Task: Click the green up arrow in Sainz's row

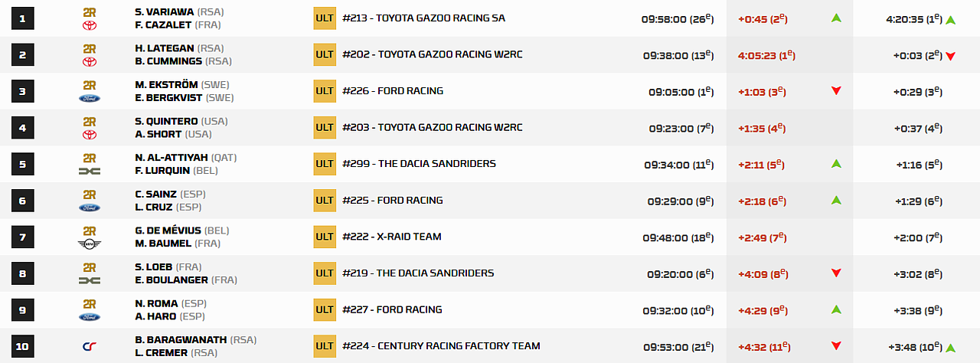Action: point(836,201)
